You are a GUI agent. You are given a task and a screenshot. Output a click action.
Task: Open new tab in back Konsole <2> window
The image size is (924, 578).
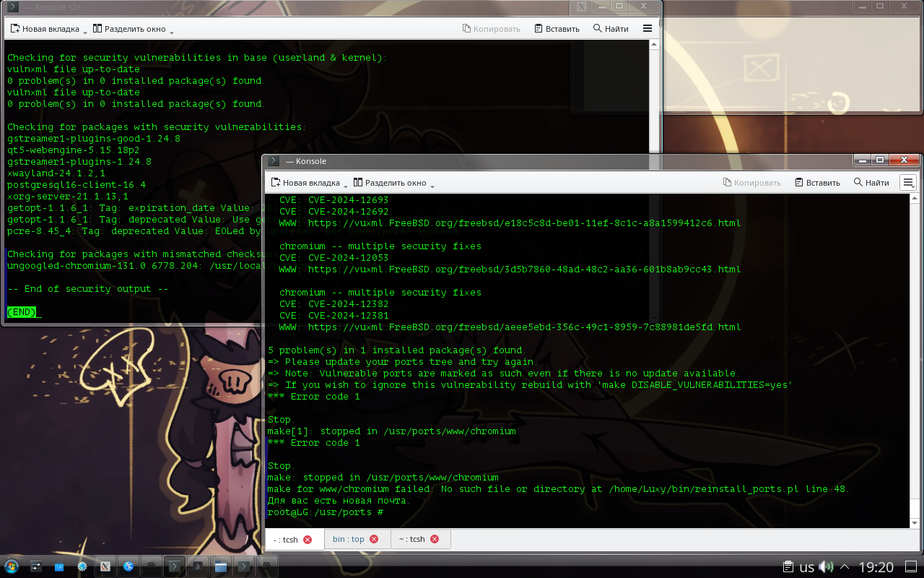click(44, 29)
